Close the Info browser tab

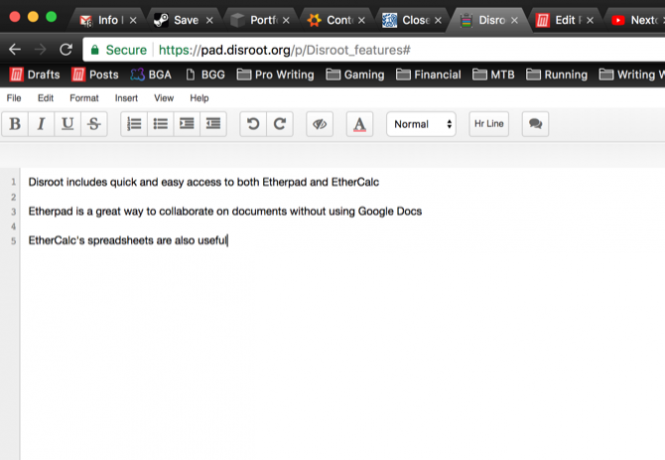[133, 20]
